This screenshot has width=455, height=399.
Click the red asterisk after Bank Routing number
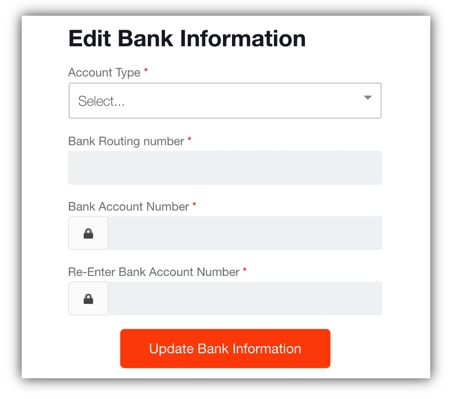(189, 139)
